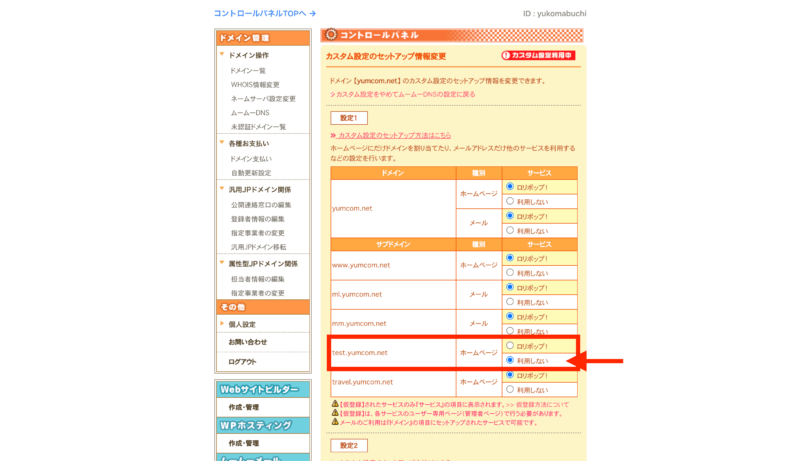Open 指定事業者の変更 under 属性型JPドメイン関係
This screenshot has height=461, width=800.
258,293
